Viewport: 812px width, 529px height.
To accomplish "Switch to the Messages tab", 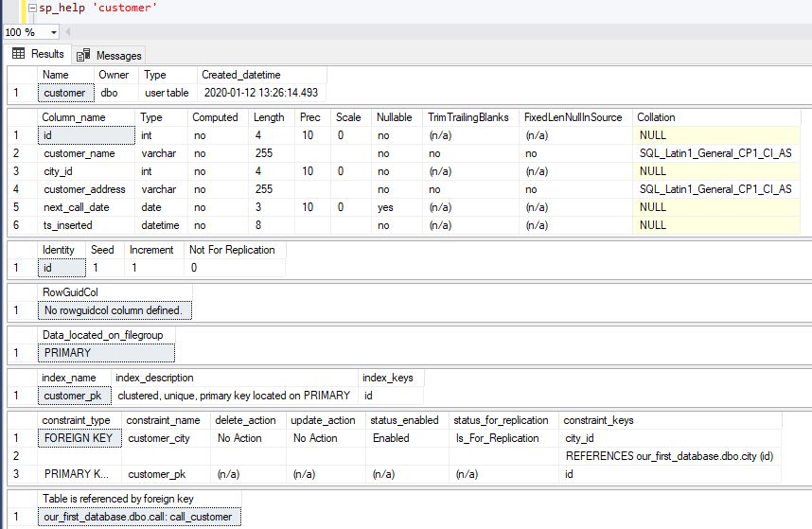I will (x=109, y=56).
